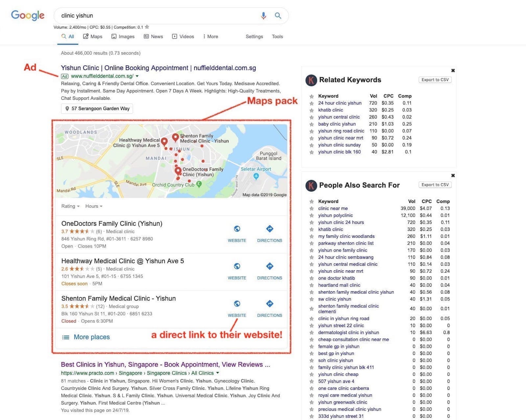Click the 57 Serangoon Garden Way address button
Viewport: 526px width, 420px height.
pyautogui.click(x=97, y=109)
